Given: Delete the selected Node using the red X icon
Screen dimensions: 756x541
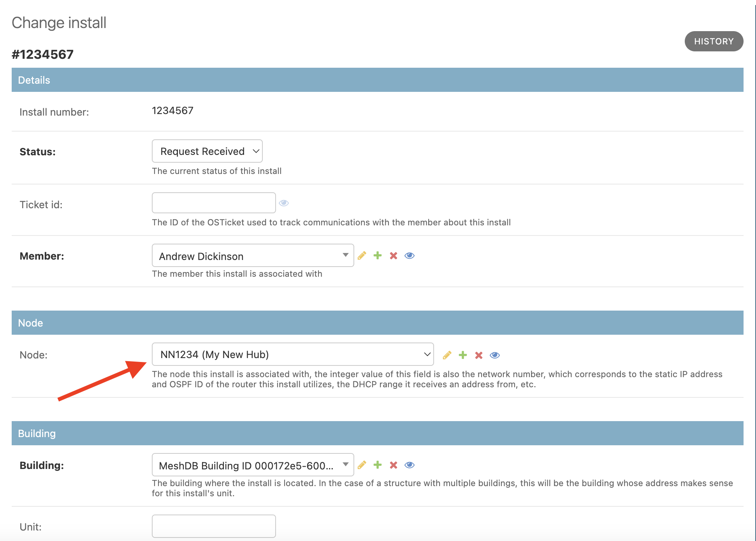Looking at the screenshot, I should tap(479, 355).
